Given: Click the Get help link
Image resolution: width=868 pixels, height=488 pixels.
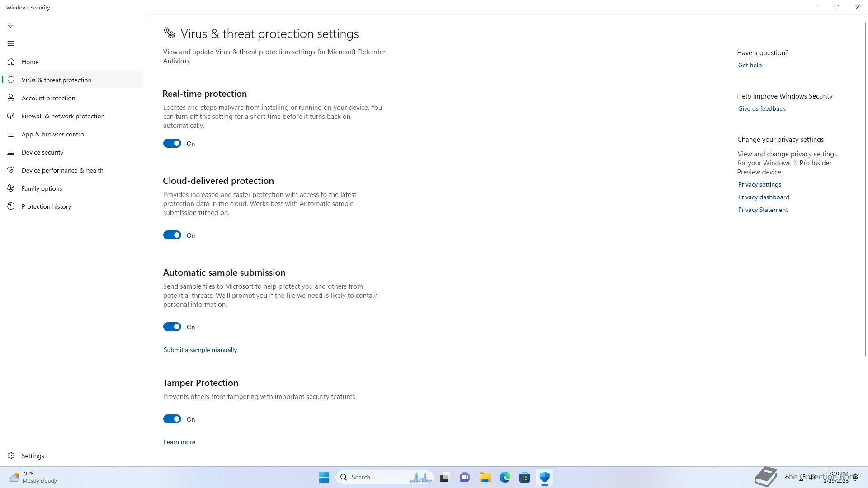Looking at the screenshot, I should 750,65.
